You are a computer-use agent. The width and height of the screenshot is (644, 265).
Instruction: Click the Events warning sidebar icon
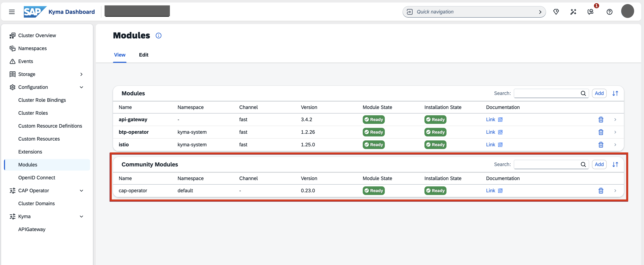coord(13,61)
